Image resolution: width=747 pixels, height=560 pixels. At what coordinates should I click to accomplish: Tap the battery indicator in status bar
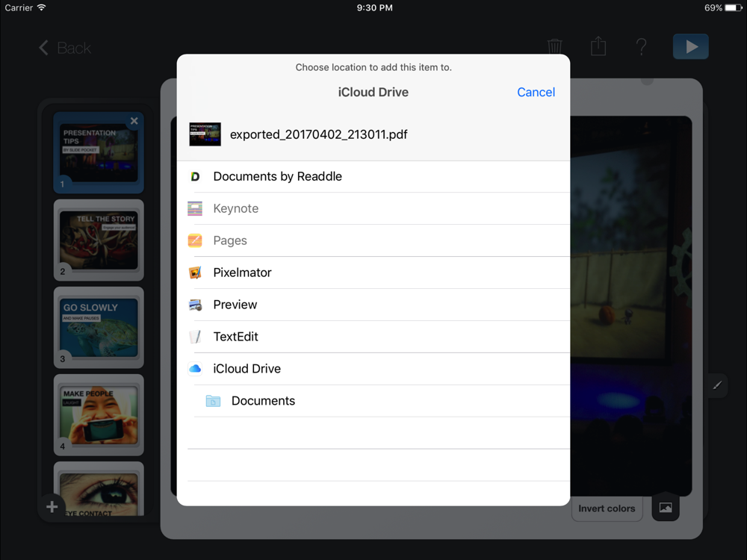[x=734, y=7]
